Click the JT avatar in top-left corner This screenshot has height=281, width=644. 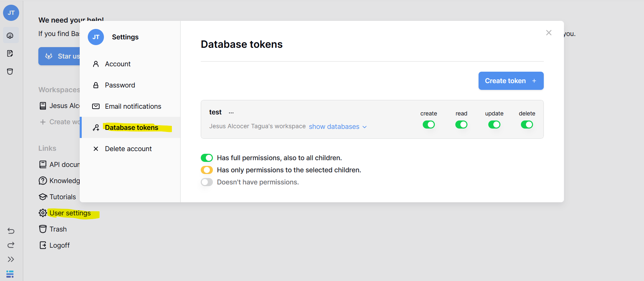[x=11, y=13]
